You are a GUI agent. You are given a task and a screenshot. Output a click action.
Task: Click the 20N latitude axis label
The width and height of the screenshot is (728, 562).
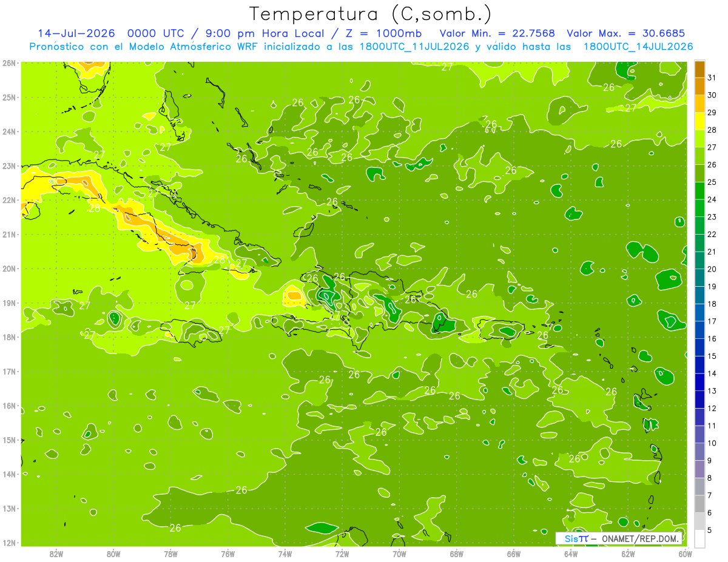pyautogui.click(x=8, y=269)
